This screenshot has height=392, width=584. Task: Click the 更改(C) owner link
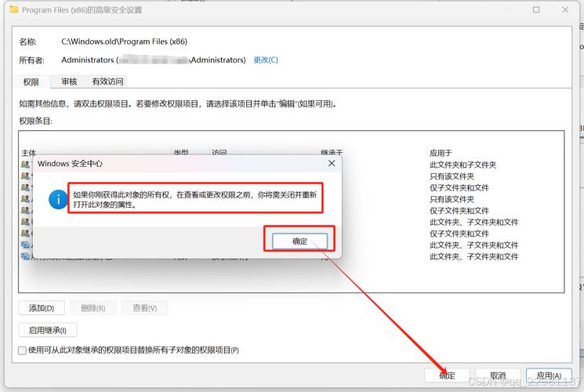click(266, 60)
